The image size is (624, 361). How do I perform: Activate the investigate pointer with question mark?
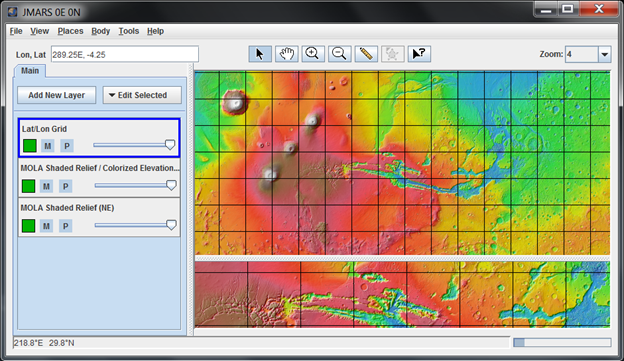419,54
